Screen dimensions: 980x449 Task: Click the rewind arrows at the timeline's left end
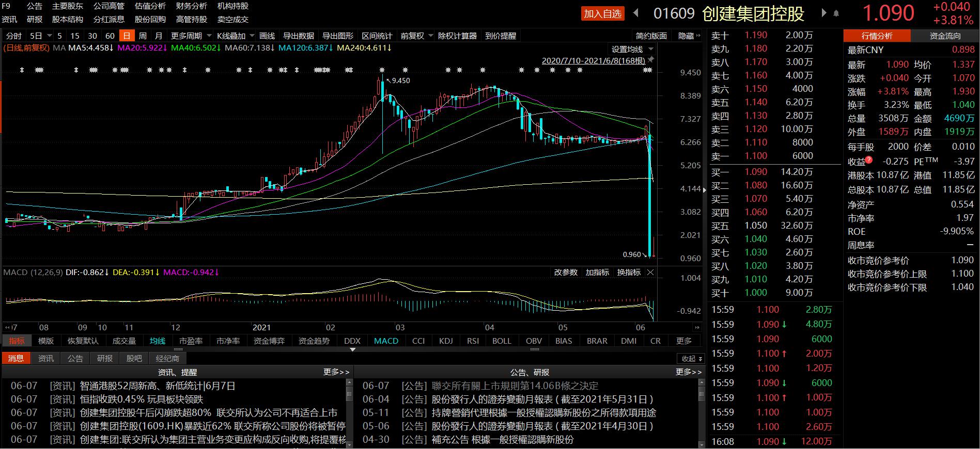coord(7,327)
